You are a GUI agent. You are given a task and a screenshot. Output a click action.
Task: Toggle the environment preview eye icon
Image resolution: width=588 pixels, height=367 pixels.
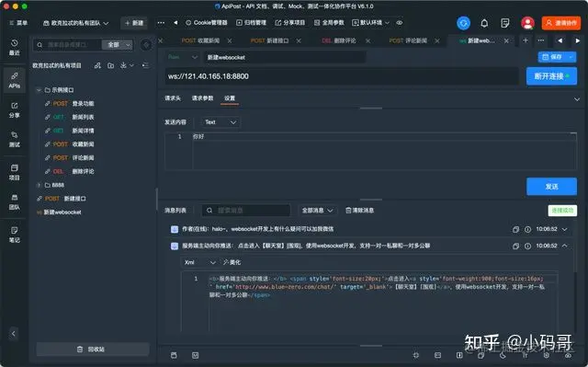point(400,23)
